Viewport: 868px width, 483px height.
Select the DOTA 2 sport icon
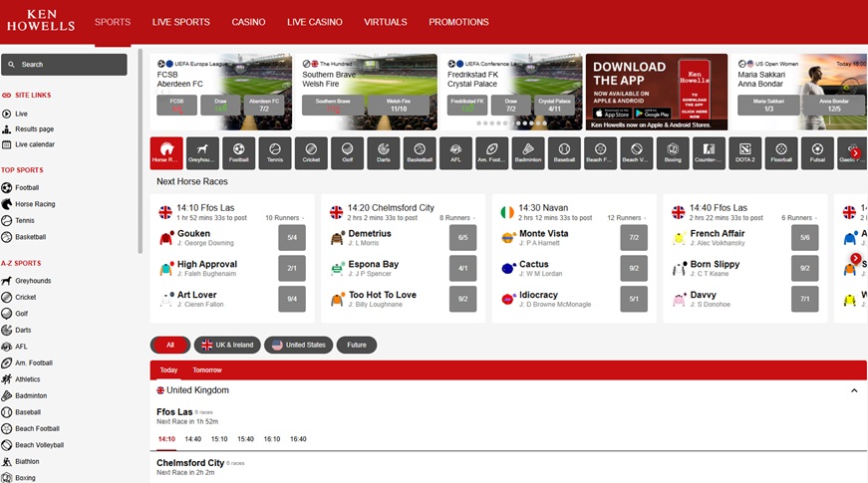[x=744, y=152]
